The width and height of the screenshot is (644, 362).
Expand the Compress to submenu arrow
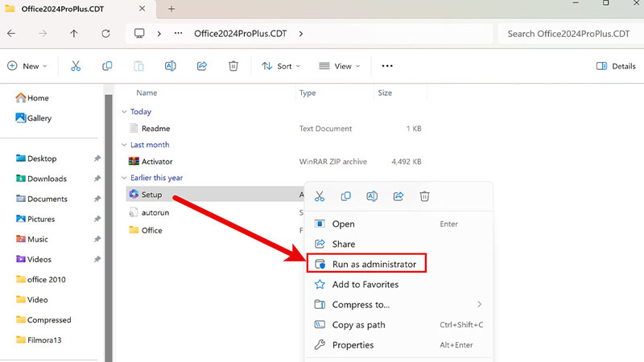[479, 305]
